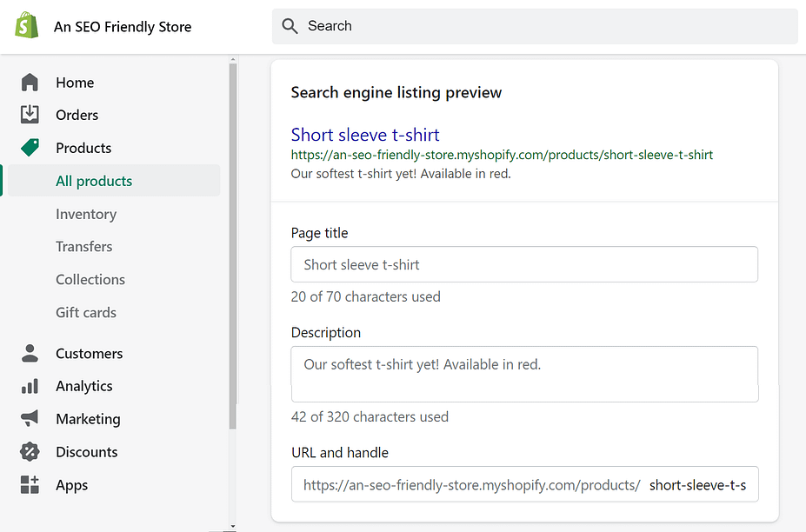Click the An SEO Friendly Store name
Image resolution: width=806 pixels, height=532 pixels.
[x=123, y=26]
